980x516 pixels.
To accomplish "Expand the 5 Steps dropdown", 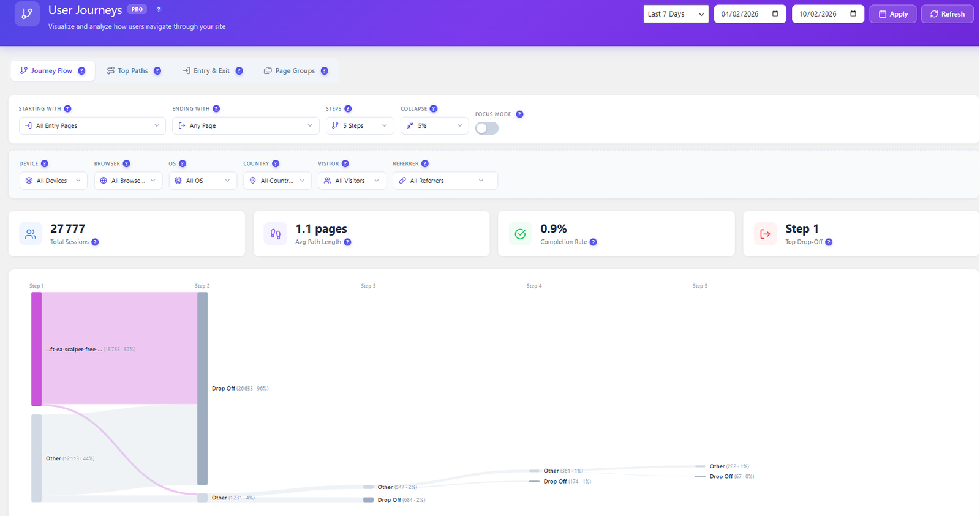I will [360, 126].
